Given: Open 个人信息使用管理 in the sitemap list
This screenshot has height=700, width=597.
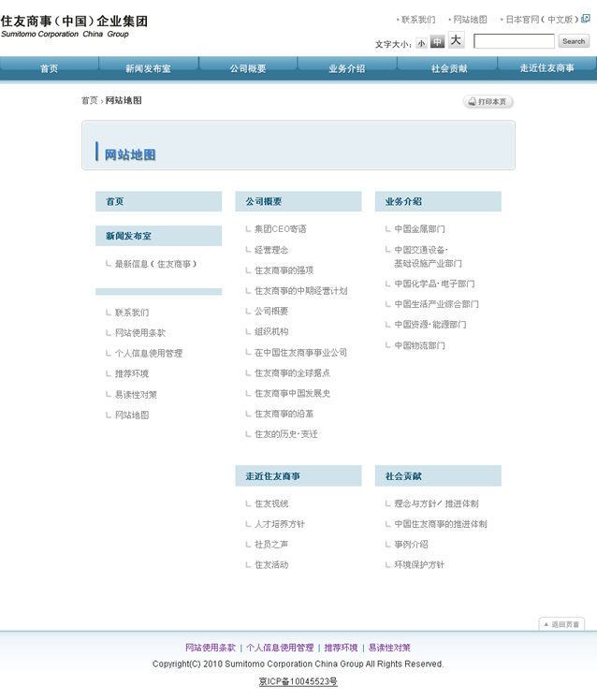Looking at the screenshot, I should [149, 353].
